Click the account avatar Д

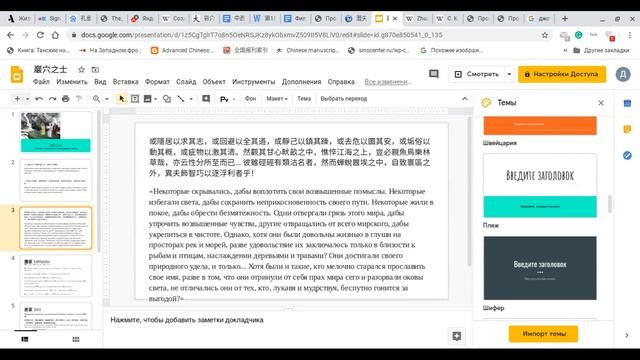[x=623, y=74]
